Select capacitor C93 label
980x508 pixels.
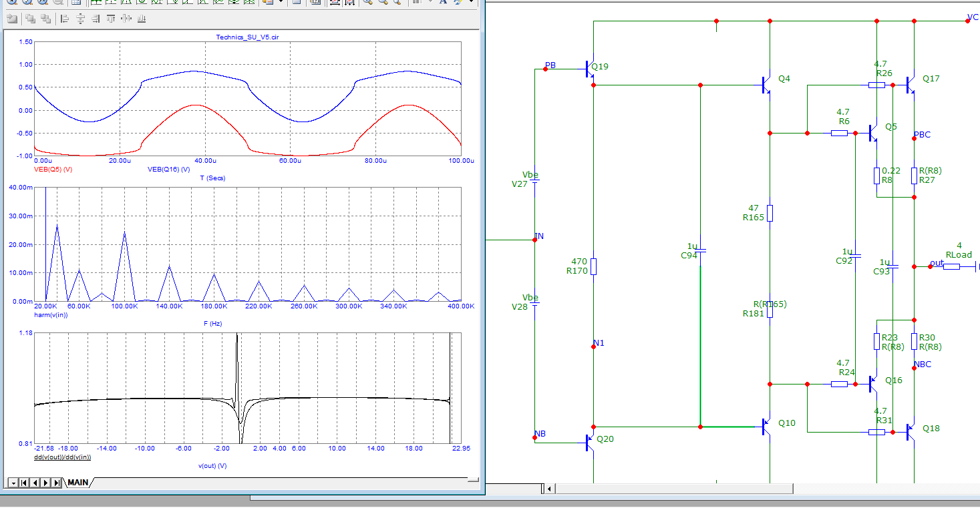(x=882, y=271)
